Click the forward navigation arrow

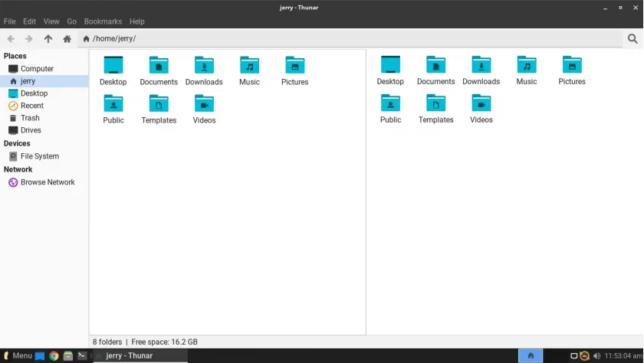(x=29, y=38)
